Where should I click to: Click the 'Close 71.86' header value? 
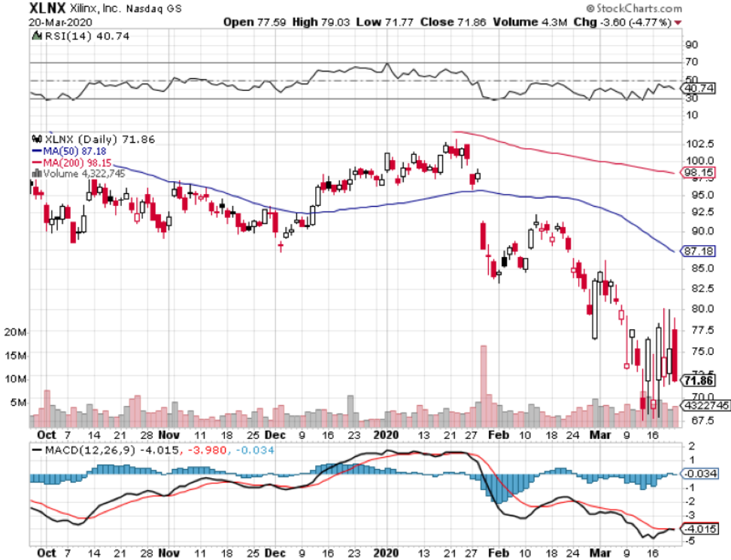pos(453,22)
